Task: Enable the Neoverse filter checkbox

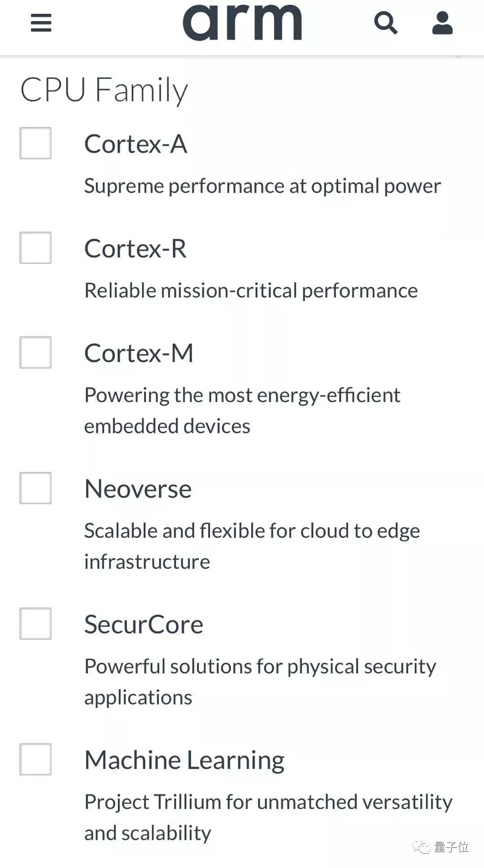Action: click(35, 489)
